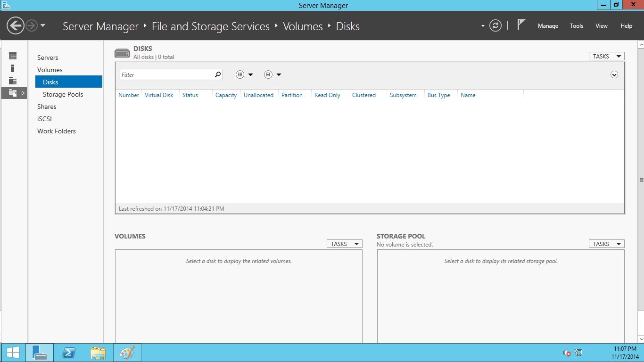Image resolution: width=644 pixels, height=362 pixels.
Task: Open the navigation history dropdown arrow
Action: pyautogui.click(x=43, y=25)
